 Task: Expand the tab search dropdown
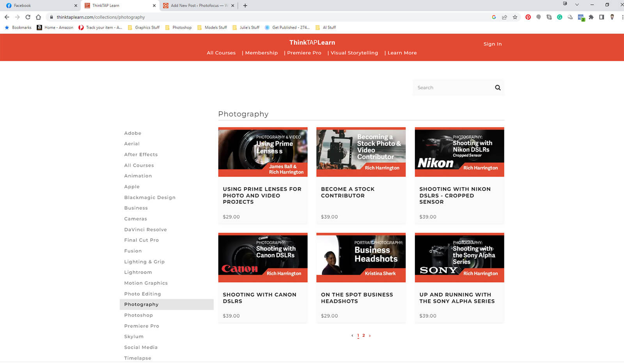(577, 5)
